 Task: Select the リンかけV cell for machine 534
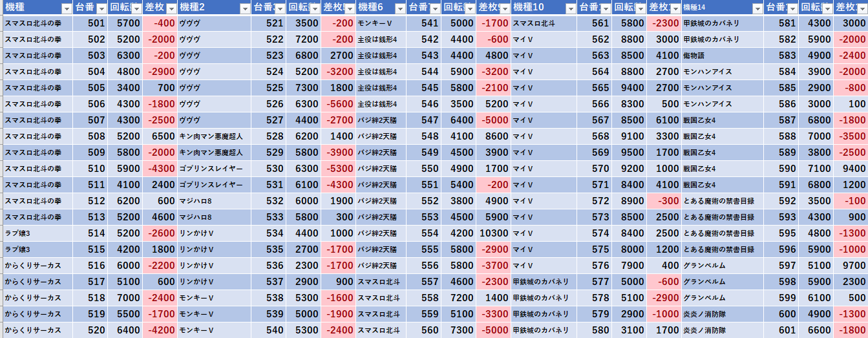click(214, 233)
